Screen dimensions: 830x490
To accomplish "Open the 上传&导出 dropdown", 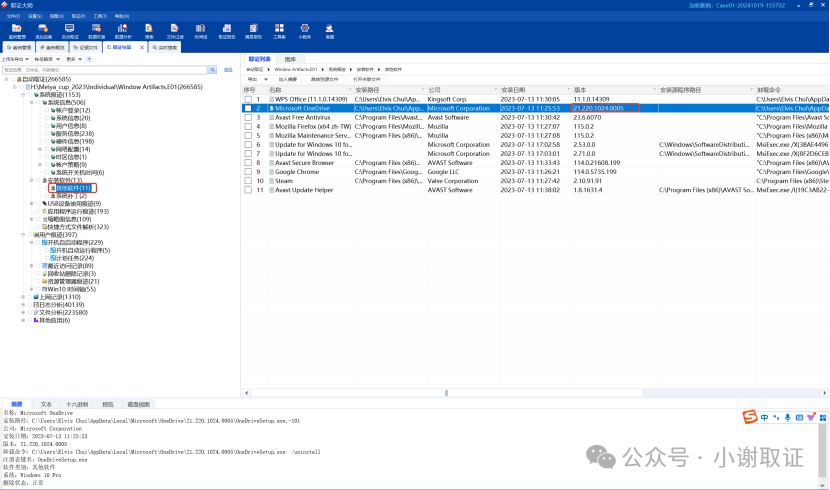I will point(15,59).
